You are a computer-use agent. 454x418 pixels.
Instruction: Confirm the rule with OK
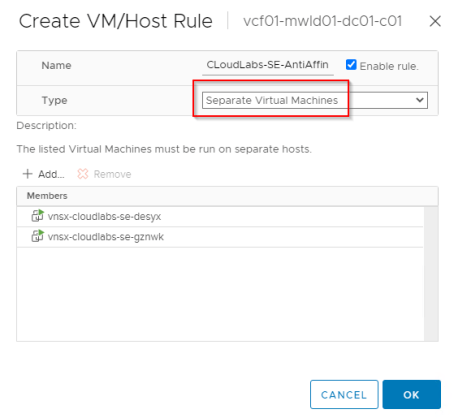412,395
